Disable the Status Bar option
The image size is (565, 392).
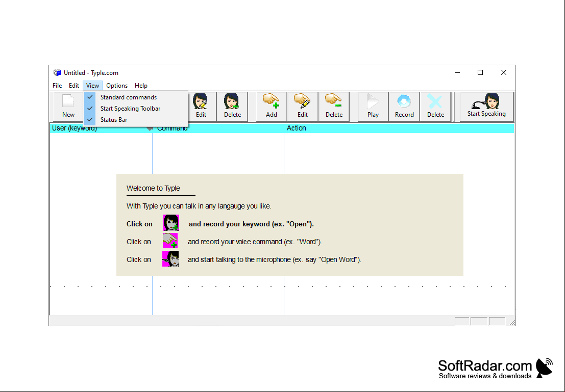(x=136, y=119)
